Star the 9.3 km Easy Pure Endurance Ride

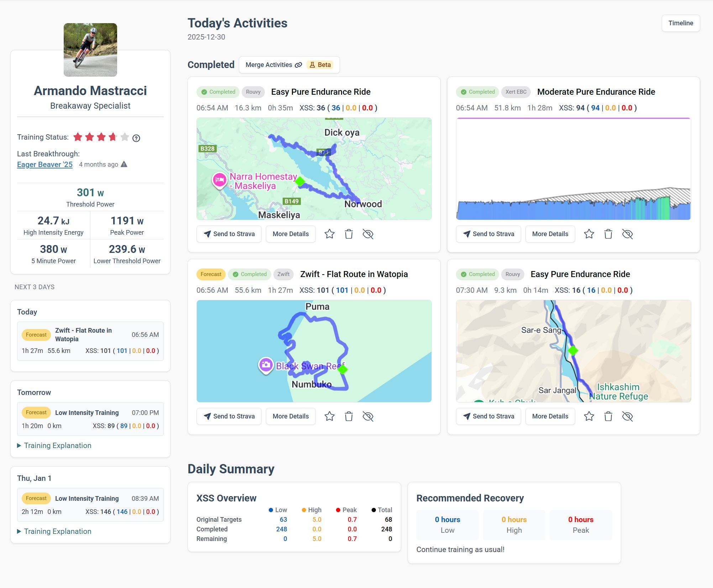589,416
